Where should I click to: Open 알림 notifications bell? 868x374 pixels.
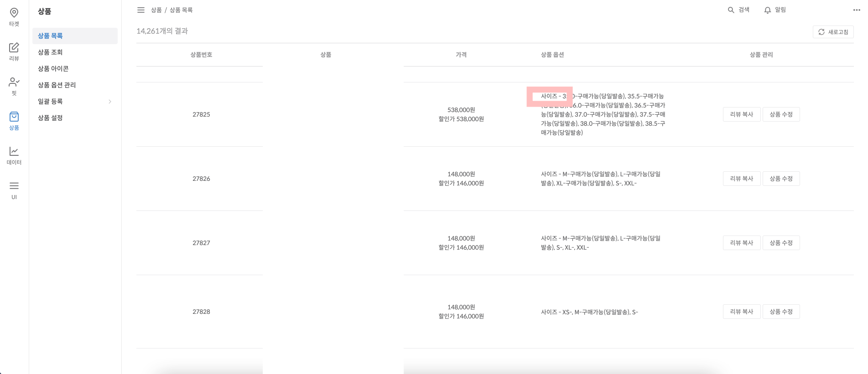pos(768,10)
